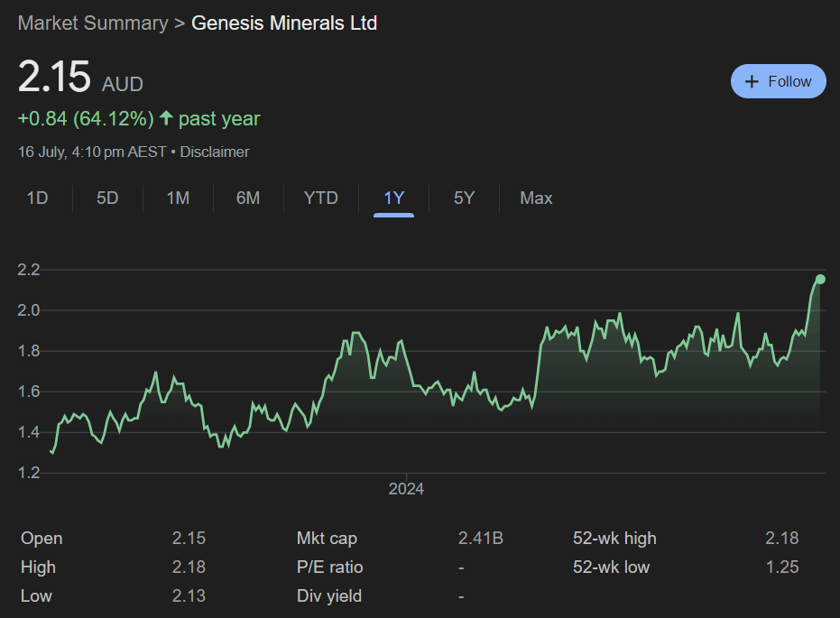
Task: Click the 1.2 y-axis label
Action: (29, 473)
